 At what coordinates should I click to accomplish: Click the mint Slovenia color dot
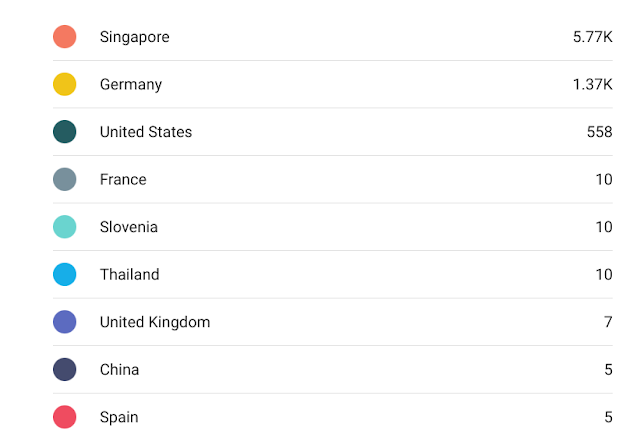tap(64, 227)
